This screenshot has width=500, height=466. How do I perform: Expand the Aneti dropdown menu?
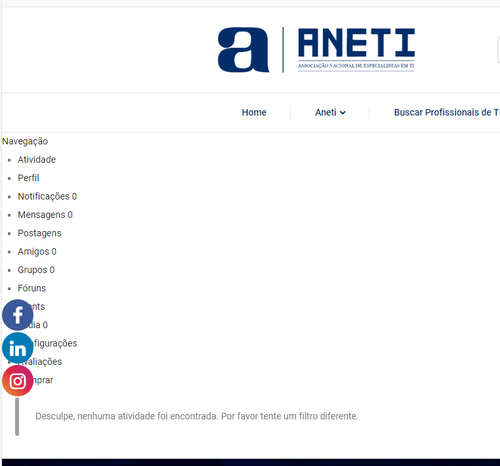coord(330,113)
